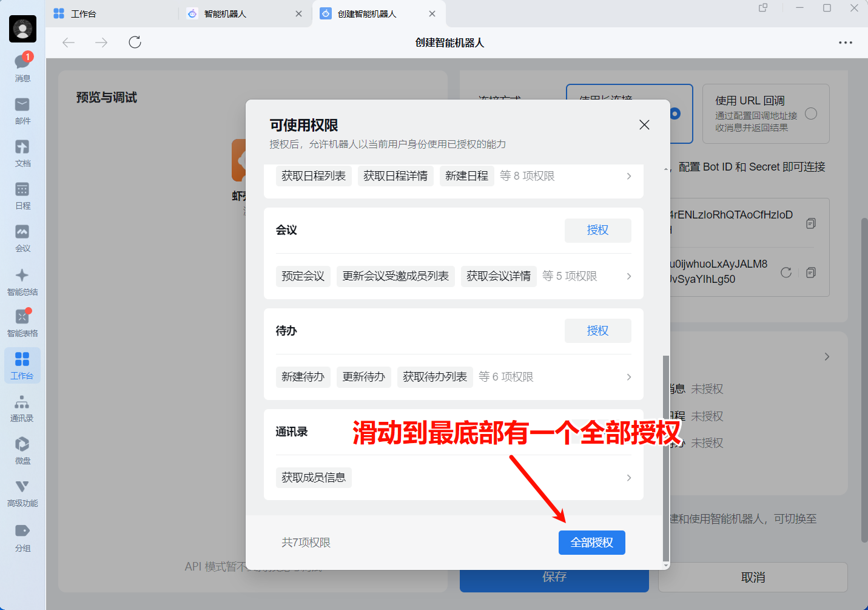Select the 获取日程详情 permission tag
Image resolution: width=868 pixels, height=610 pixels.
click(x=395, y=176)
